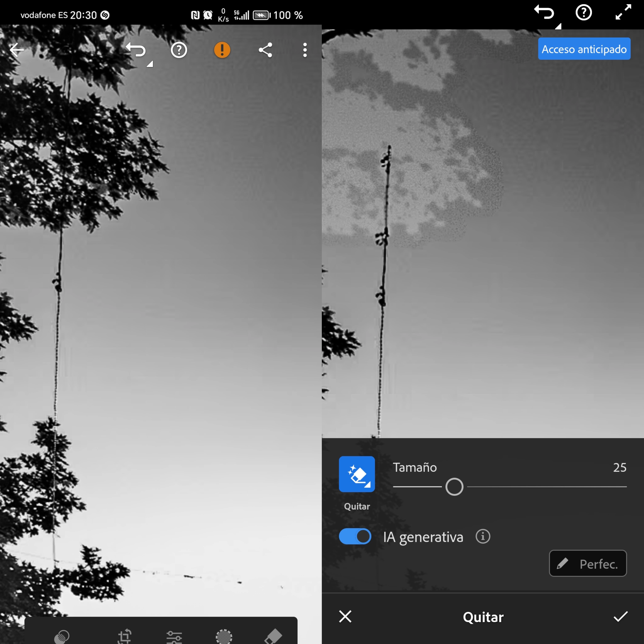Open the share icon
The image size is (644, 644).
click(265, 50)
